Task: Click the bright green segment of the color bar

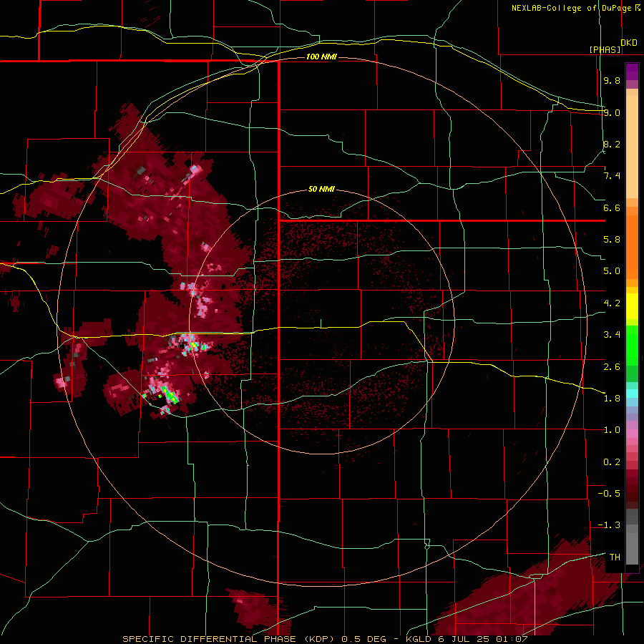Action: (x=632, y=346)
